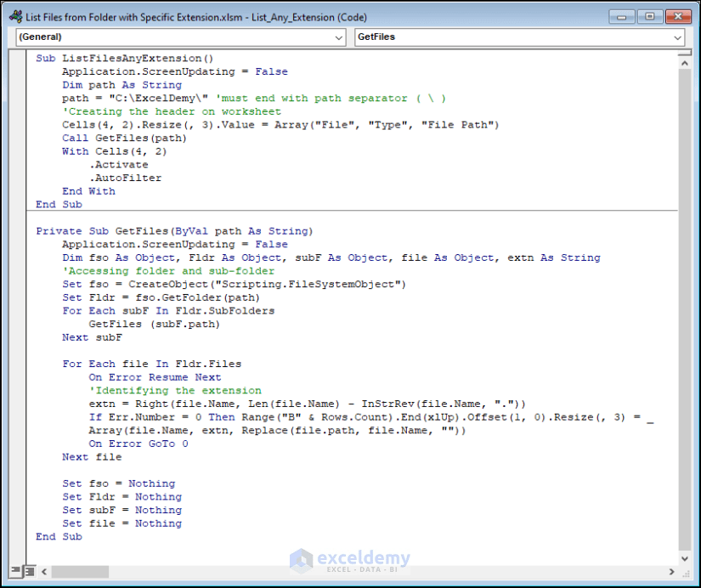Click the line 'Sub ListFilesAnyExtension()'
The height and width of the screenshot is (588, 701).
[x=125, y=58]
